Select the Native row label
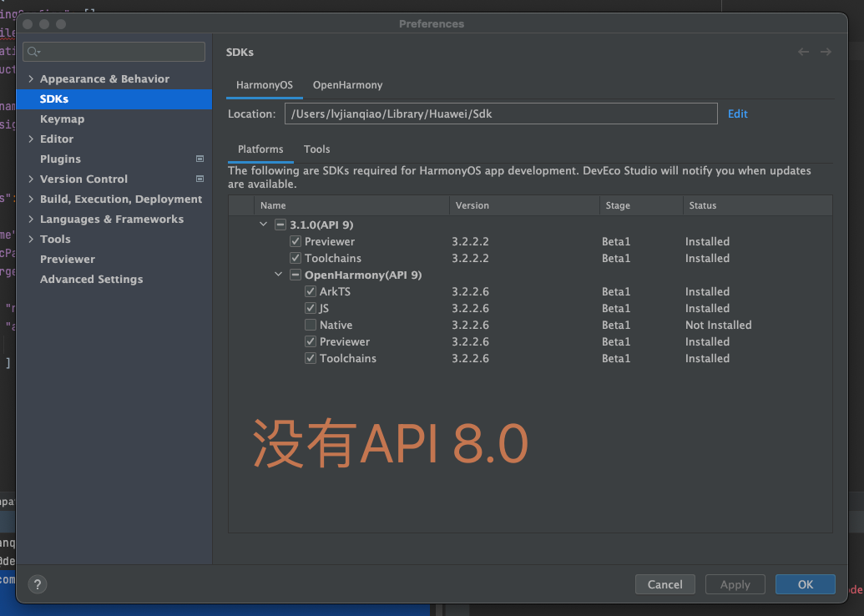Image resolution: width=864 pixels, height=616 pixels. (336, 325)
